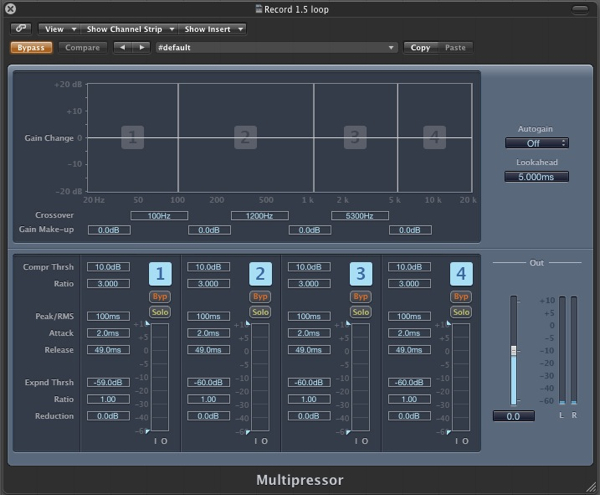Select band 4 marker in graph
The height and width of the screenshot is (495, 600).
pos(434,137)
